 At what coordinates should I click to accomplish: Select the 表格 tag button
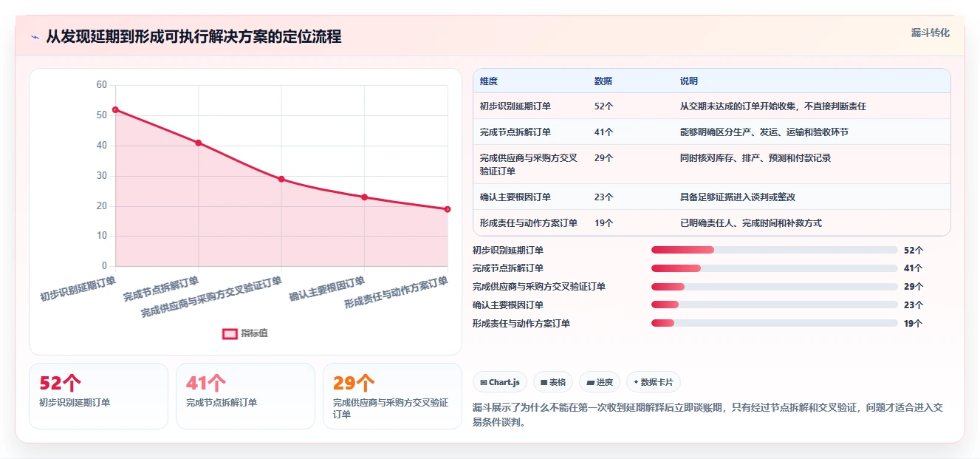coord(553,382)
